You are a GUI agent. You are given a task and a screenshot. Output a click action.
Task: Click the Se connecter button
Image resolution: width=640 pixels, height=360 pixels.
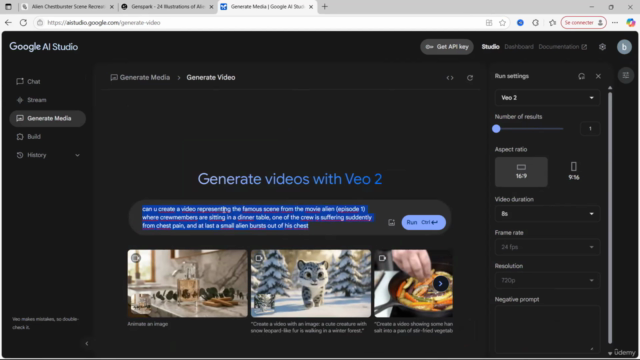click(x=584, y=23)
